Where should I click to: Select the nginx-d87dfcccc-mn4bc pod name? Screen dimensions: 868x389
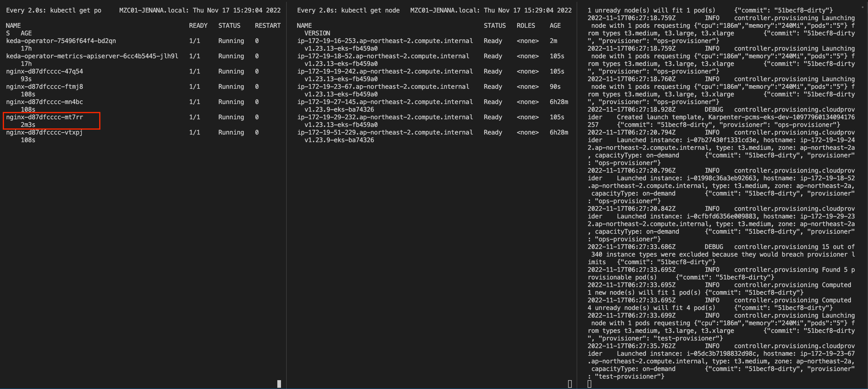(45, 102)
